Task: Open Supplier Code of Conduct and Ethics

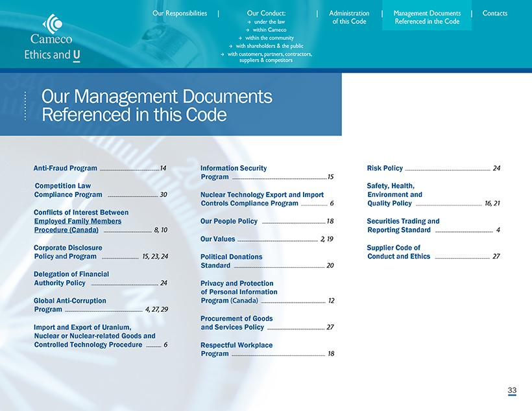Action: [398, 252]
